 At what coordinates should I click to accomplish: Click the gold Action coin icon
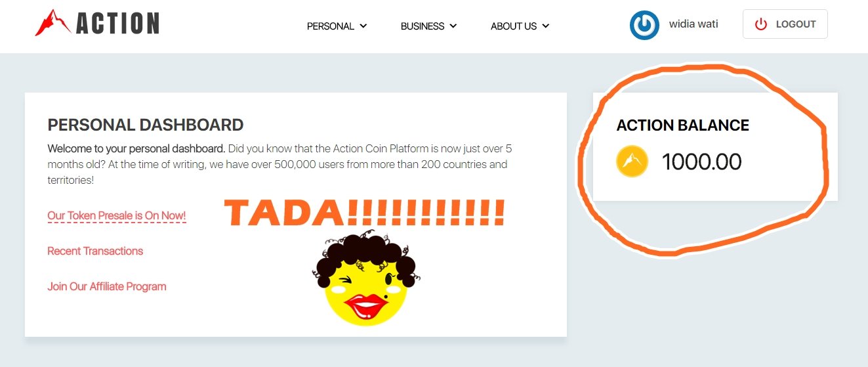[632, 162]
